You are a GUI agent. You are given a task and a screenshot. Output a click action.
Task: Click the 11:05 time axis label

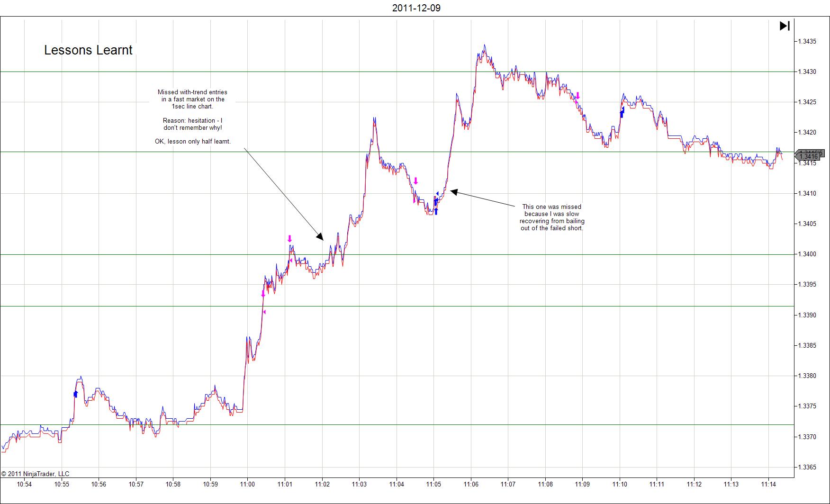point(433,485)
